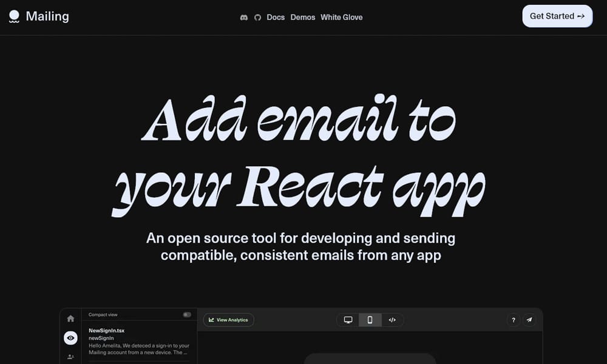Open the Demos nav link
Viewport: 607px width, 364px height.
click(303, 18)
